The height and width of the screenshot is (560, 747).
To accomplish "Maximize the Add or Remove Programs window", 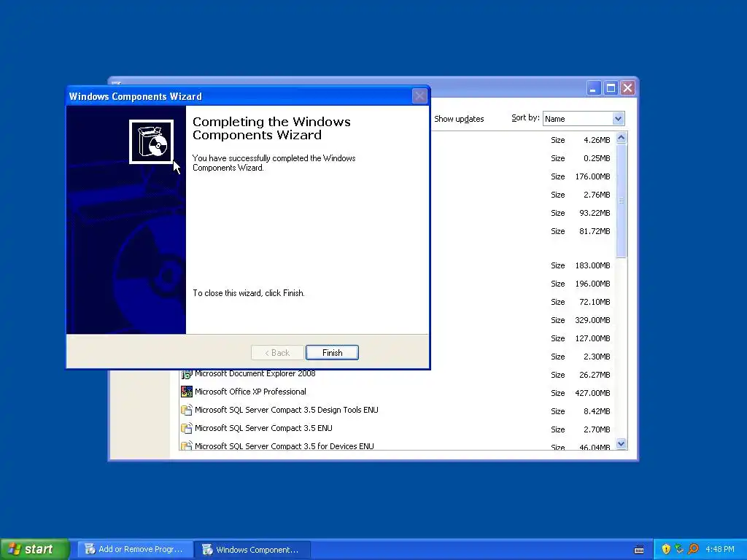I will (611, 88).
